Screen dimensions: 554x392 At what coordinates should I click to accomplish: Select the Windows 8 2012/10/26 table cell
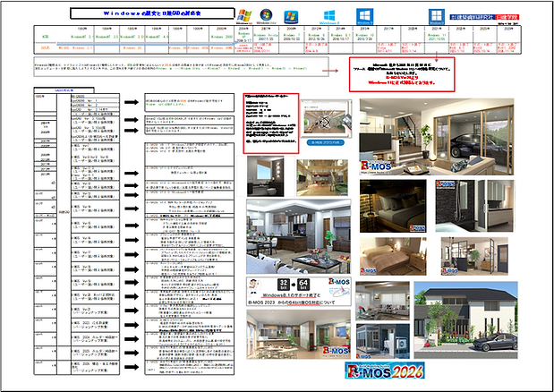tap(317, 38)
